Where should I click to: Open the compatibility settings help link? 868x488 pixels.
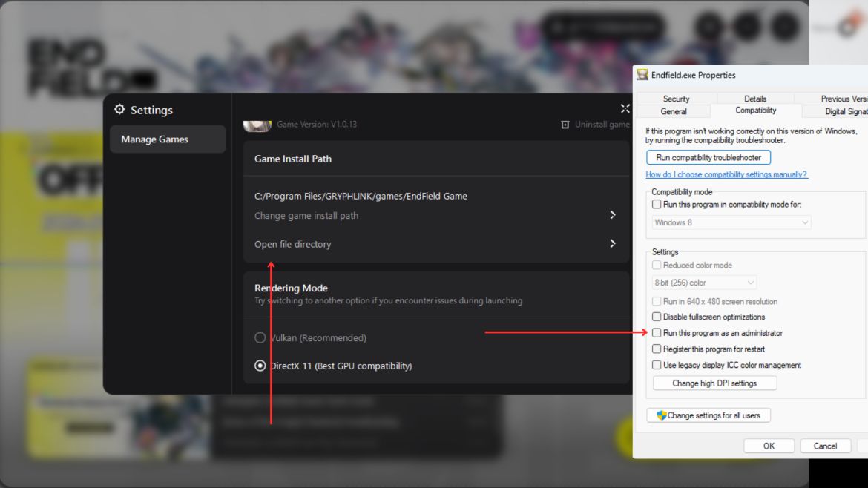tap(726, 174)
